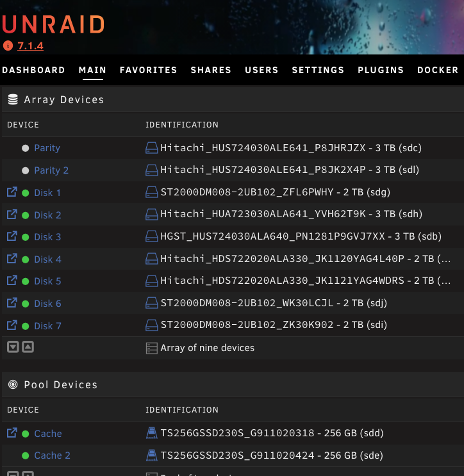This screenshot has width=464, height=476.
Task: Click the drive icon beside Hitachi P8JHRJZX
Action: pyautogui.click(x=151, y=148)
